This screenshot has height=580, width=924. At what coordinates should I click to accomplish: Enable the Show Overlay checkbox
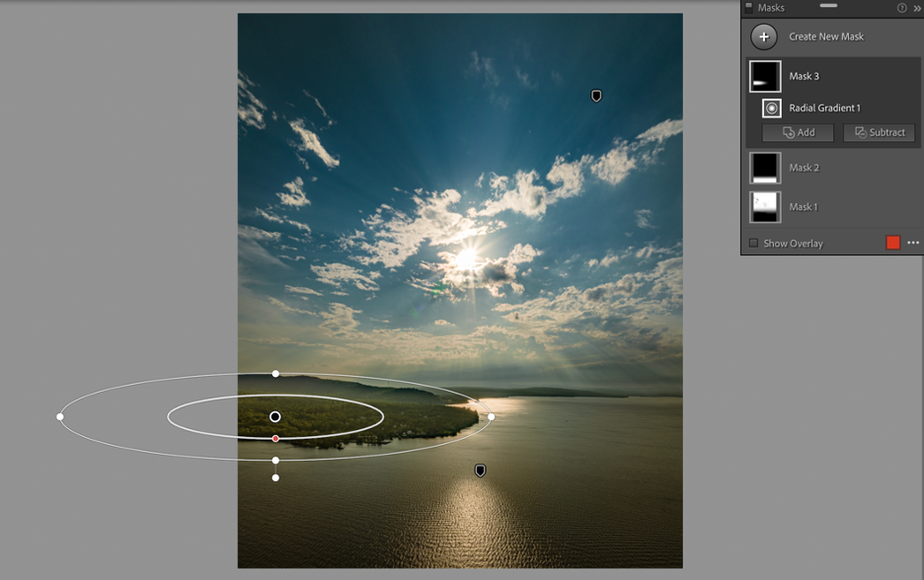click(754, 243)
